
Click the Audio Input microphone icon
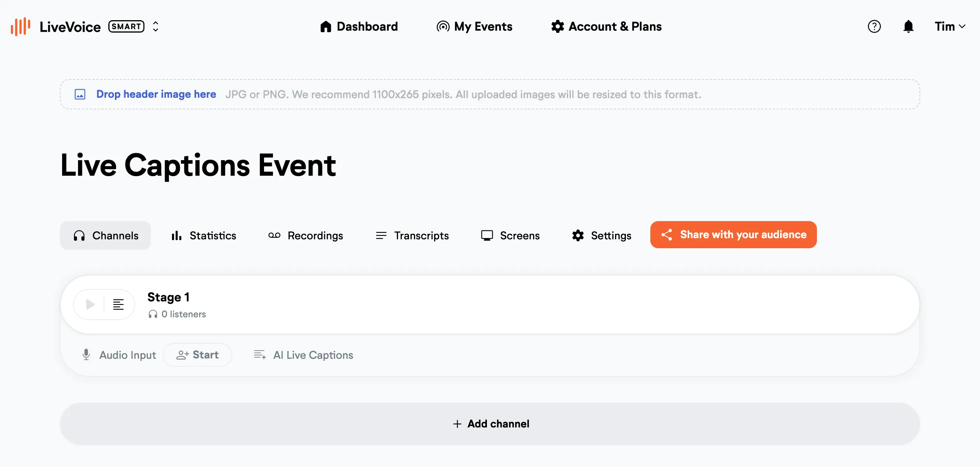point(86,355)
